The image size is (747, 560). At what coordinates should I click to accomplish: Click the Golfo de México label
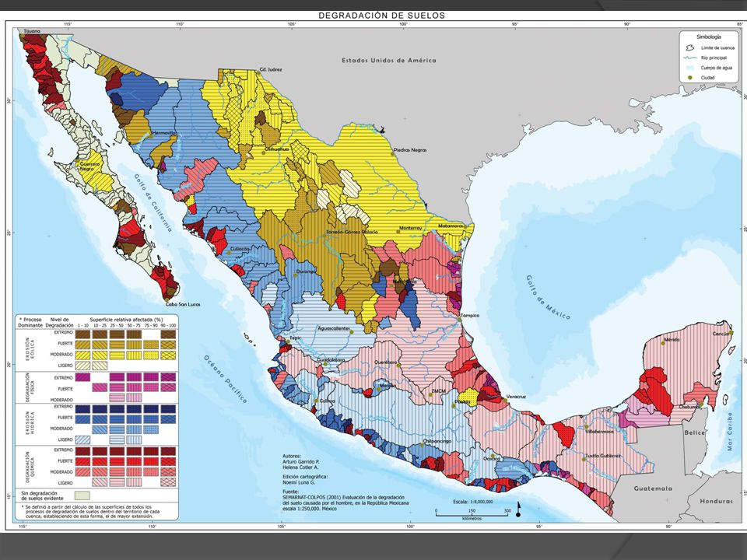[x=548, y=297]
